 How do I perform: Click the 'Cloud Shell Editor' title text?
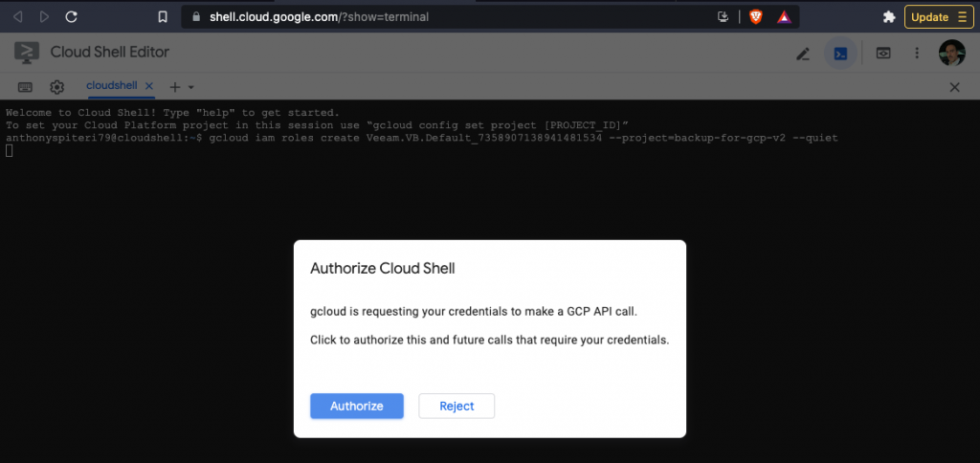pyautogui.click(x=110, y=53)
